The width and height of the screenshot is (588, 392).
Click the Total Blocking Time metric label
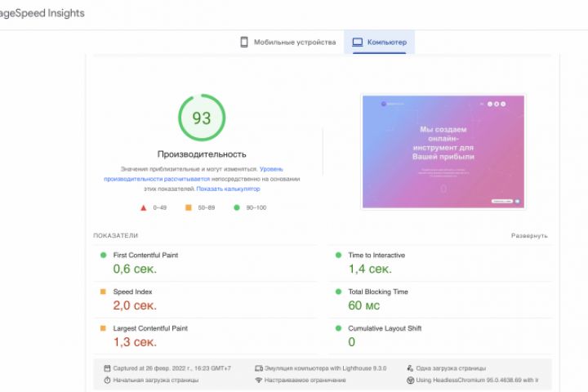click(x=378, y=292)
